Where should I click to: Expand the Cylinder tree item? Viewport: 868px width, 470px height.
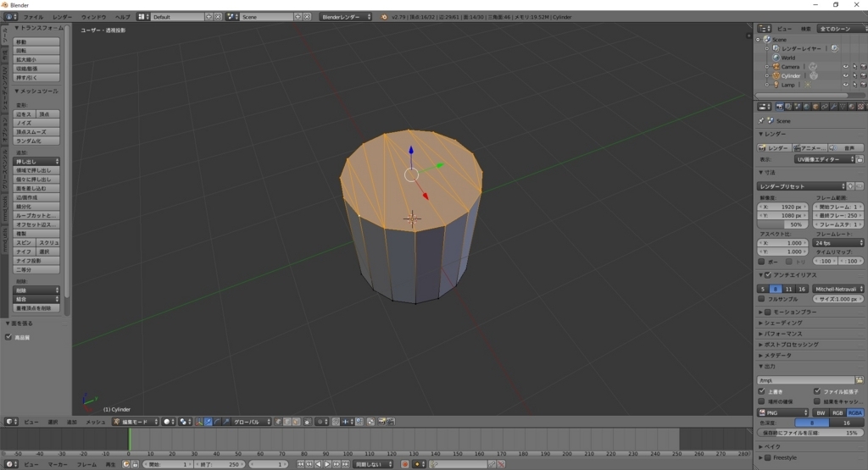click(x=766, y=75)
